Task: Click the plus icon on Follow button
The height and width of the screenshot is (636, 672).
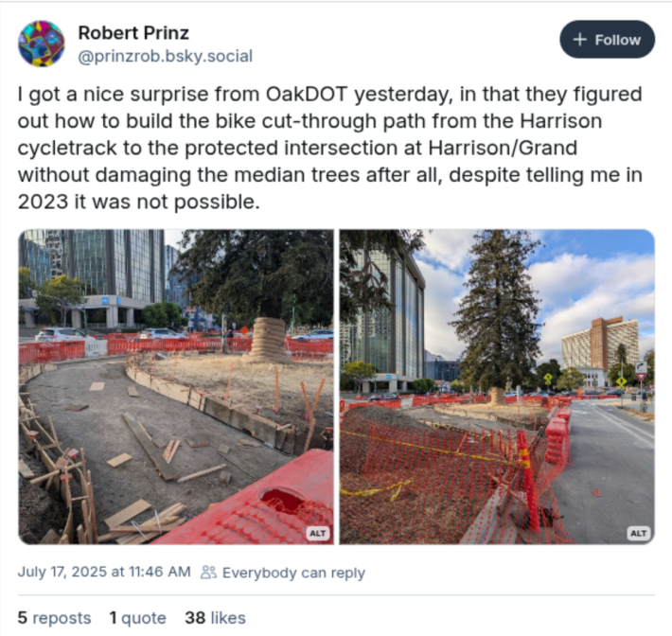Action: [x=579, y=40]
